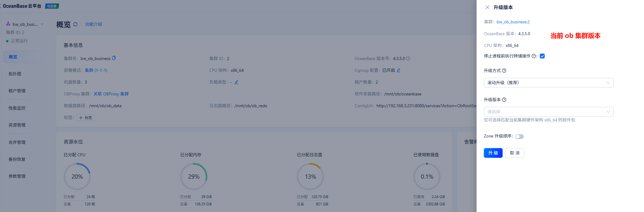This screenshot has width=644, height=212.
Task: Click the 关联 OBProxy 集群 link
Action: 111,94
